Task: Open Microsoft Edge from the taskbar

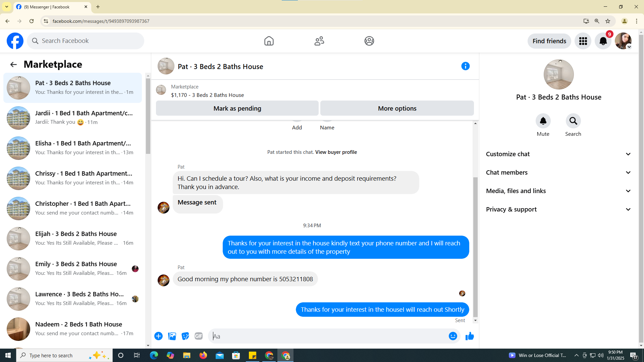Action: pos(154,355)
